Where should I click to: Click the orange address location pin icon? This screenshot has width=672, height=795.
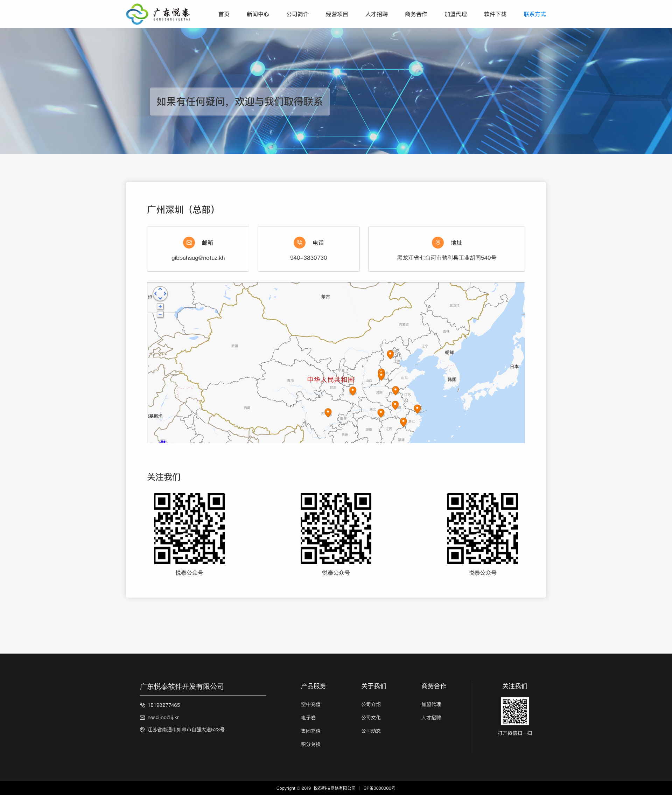(x=437, y=242)
